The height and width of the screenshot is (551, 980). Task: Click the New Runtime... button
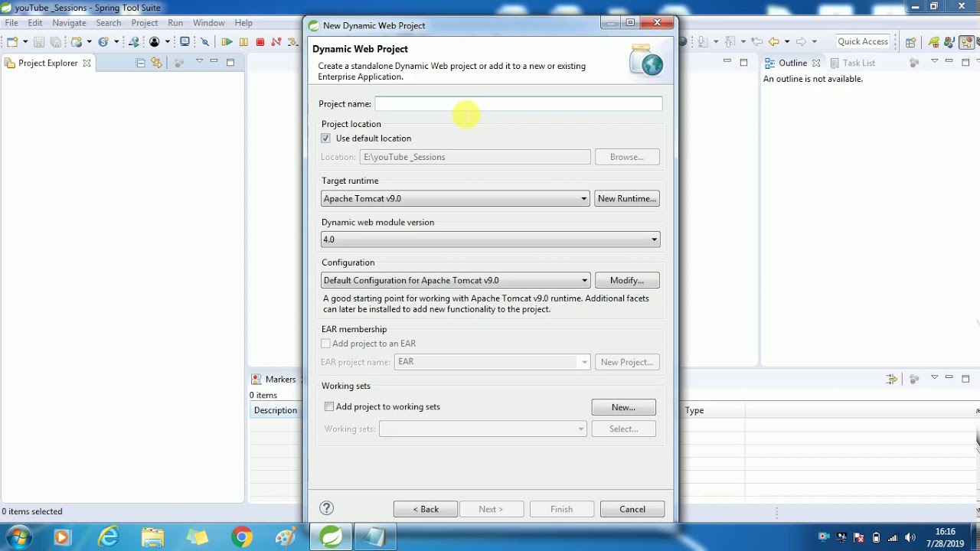pos(627,199)
